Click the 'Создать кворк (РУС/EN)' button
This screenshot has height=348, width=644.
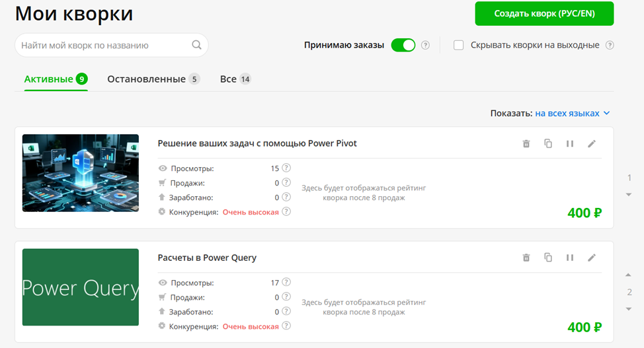(x=543, y=14)
